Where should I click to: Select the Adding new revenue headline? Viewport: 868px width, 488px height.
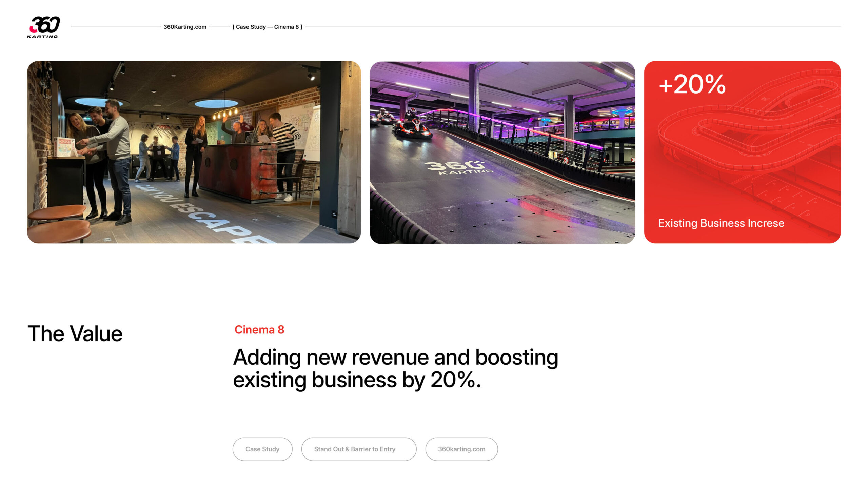[396, 369]
